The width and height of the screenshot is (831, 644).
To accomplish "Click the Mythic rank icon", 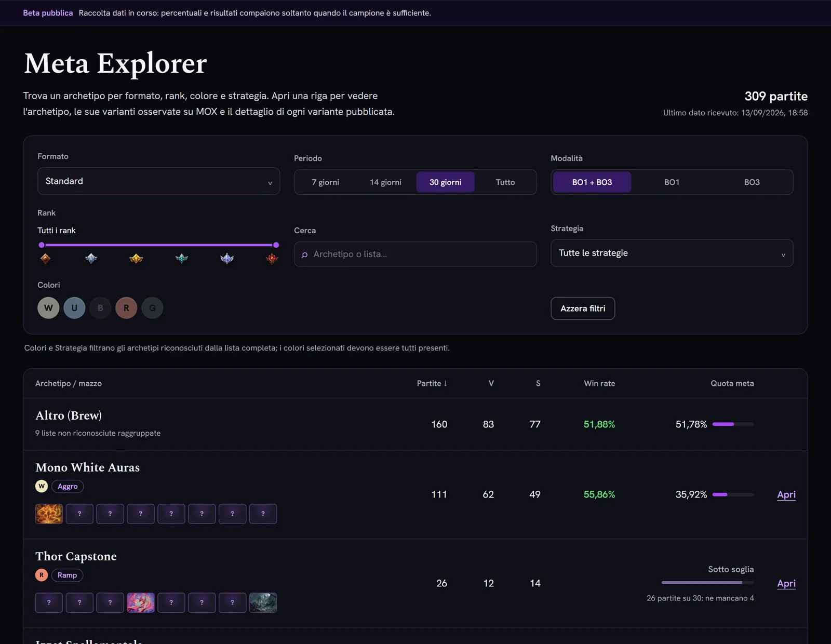I will [272, 258].
